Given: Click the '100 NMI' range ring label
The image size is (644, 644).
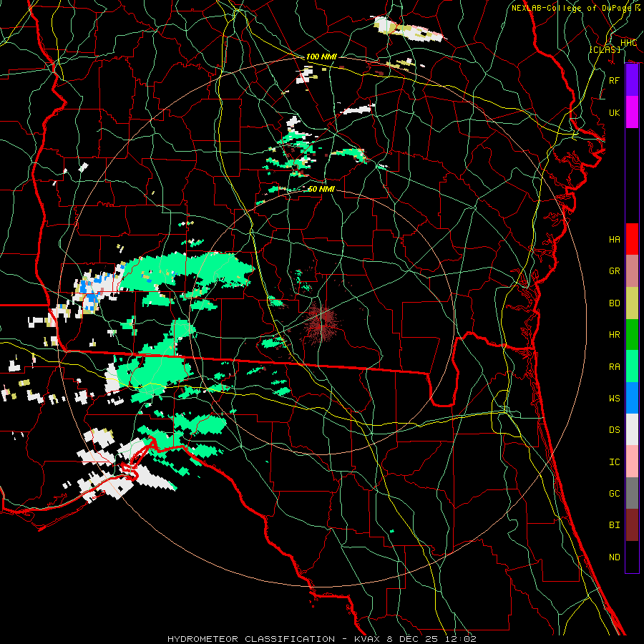Looking at the screenshot, I should (x=321, y=57).
